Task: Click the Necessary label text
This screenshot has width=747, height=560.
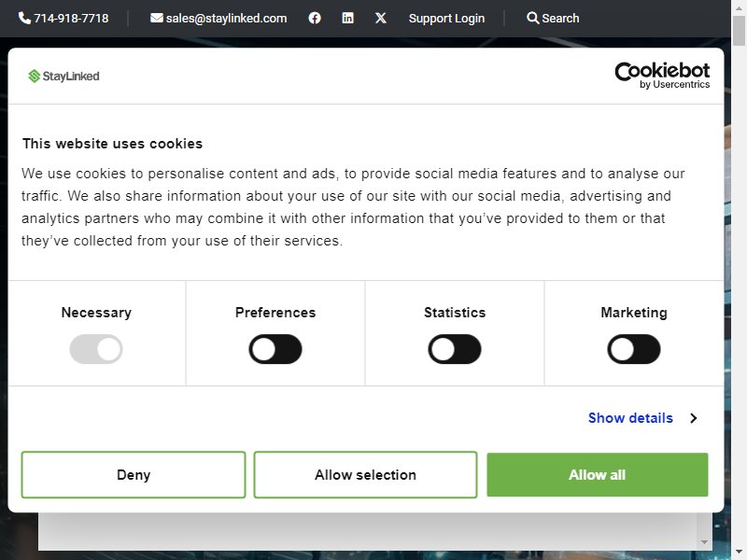Action: (96, 313)
